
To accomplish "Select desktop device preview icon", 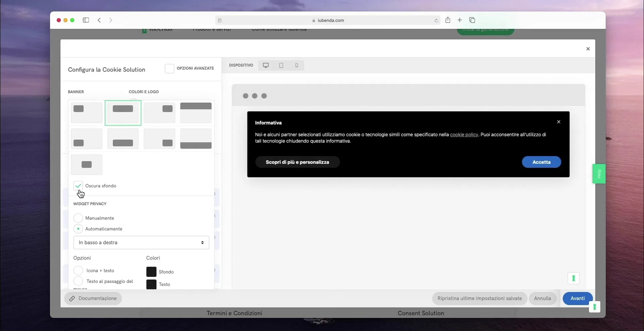I will 266,65.
